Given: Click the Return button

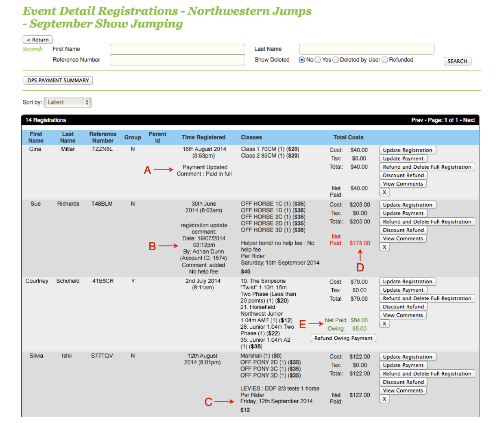Looking at the screenshot, I should point(37,40).
